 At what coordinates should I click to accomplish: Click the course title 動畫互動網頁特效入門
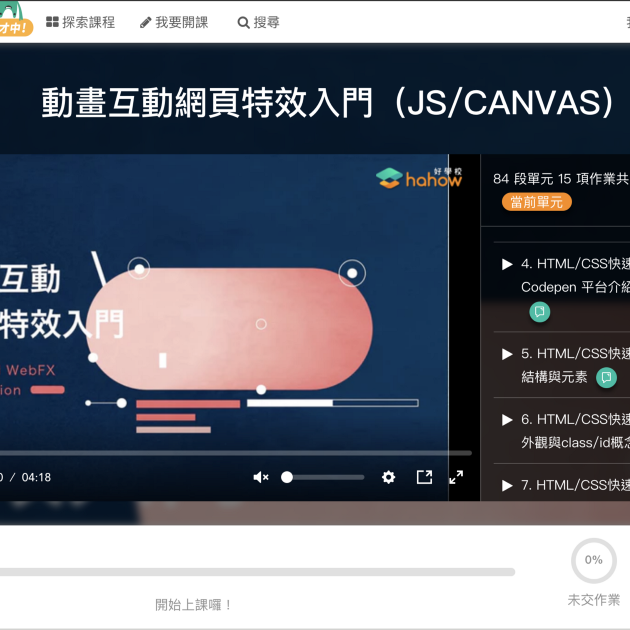pyautogui.click(x=327, y=103)
